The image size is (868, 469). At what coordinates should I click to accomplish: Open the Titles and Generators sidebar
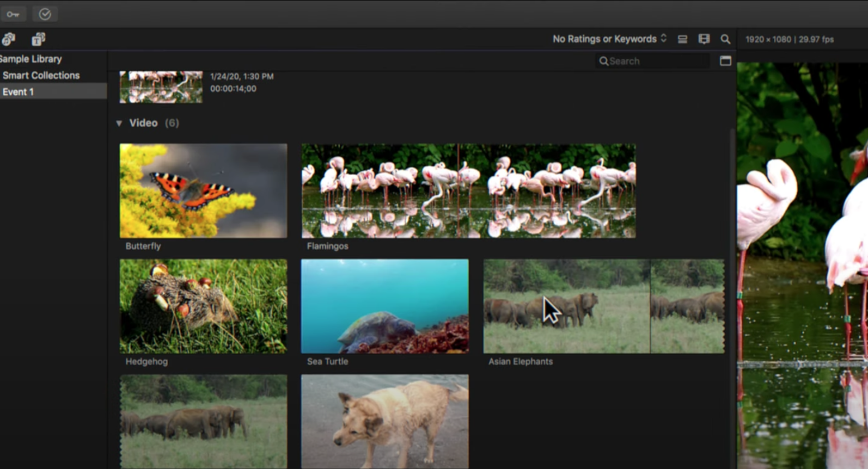pos(38,39)
